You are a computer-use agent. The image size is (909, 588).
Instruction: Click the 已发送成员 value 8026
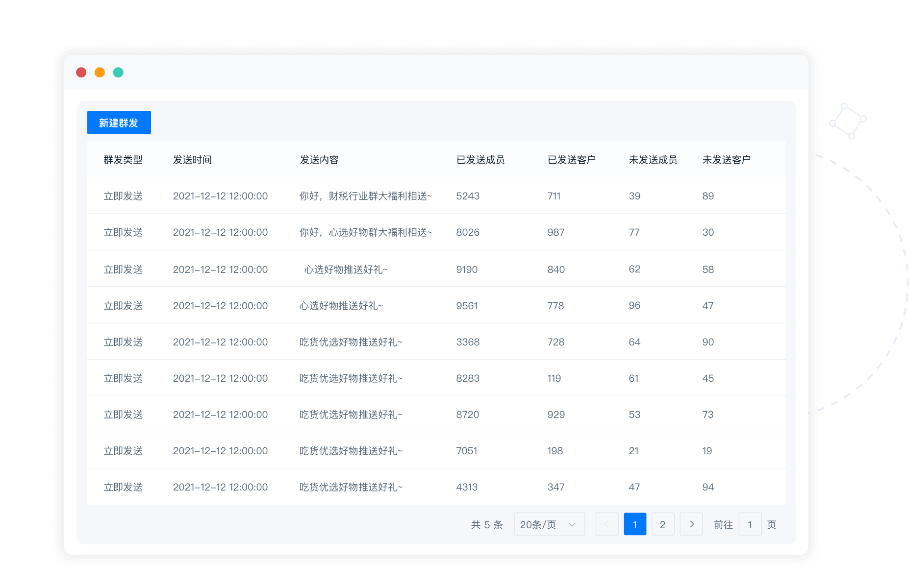[x=468, y=232]
